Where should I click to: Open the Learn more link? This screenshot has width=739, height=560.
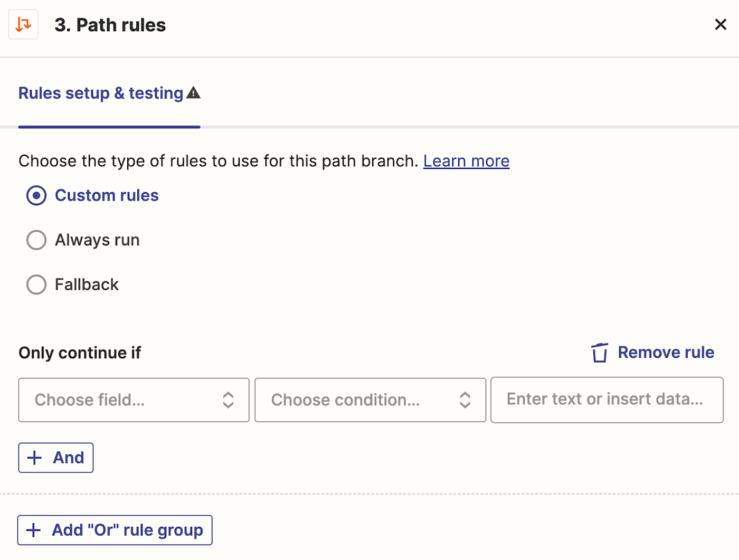(466, 161)
